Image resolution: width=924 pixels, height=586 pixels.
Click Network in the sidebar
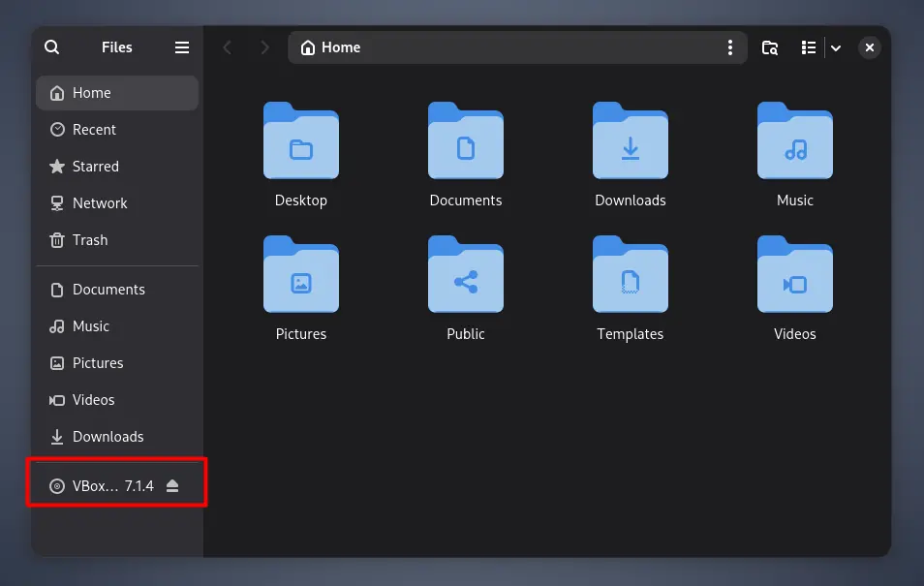[100, 203]
